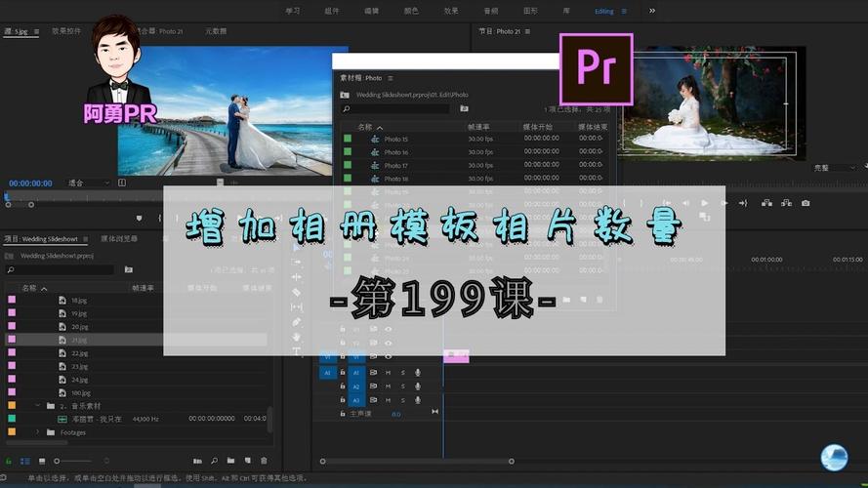Toggle lock on track A3
The image size is (868, 488).
tap(343, 399)
